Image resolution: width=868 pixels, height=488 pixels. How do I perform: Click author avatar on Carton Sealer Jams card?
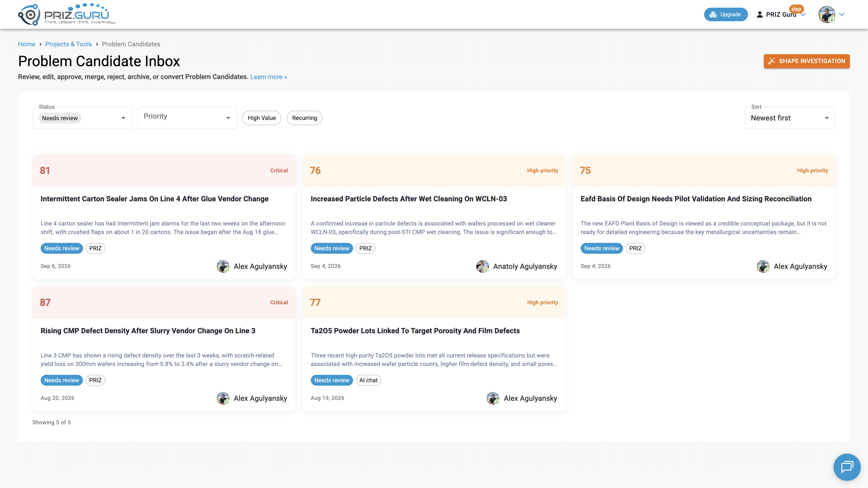click(x=223, y=266)
